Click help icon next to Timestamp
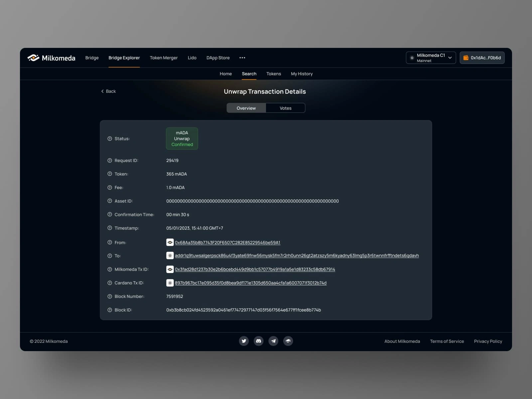 point(110,228)
